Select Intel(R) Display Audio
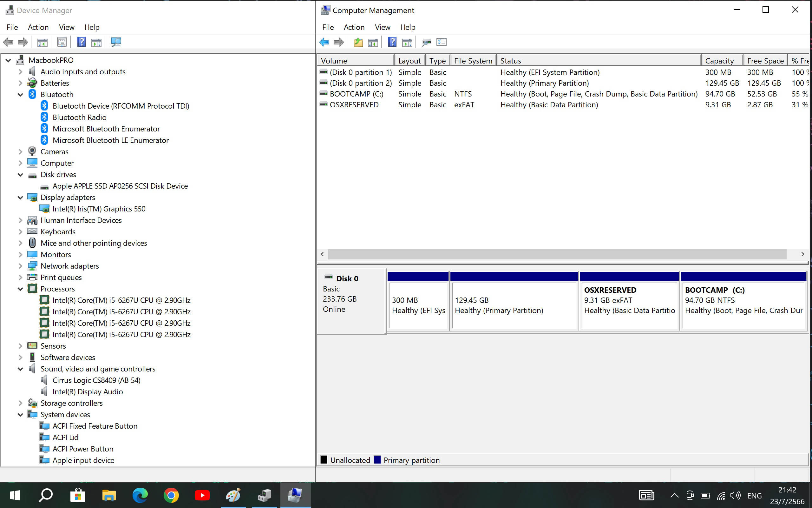The width and height of the screenshot is (812, 508). click(87, 392)
